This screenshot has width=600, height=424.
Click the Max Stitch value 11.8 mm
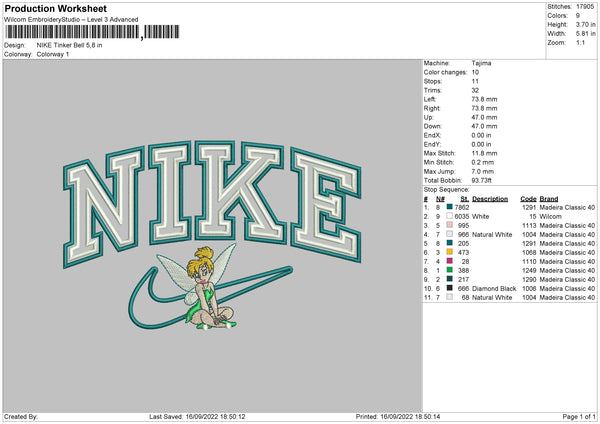[484, 153]
